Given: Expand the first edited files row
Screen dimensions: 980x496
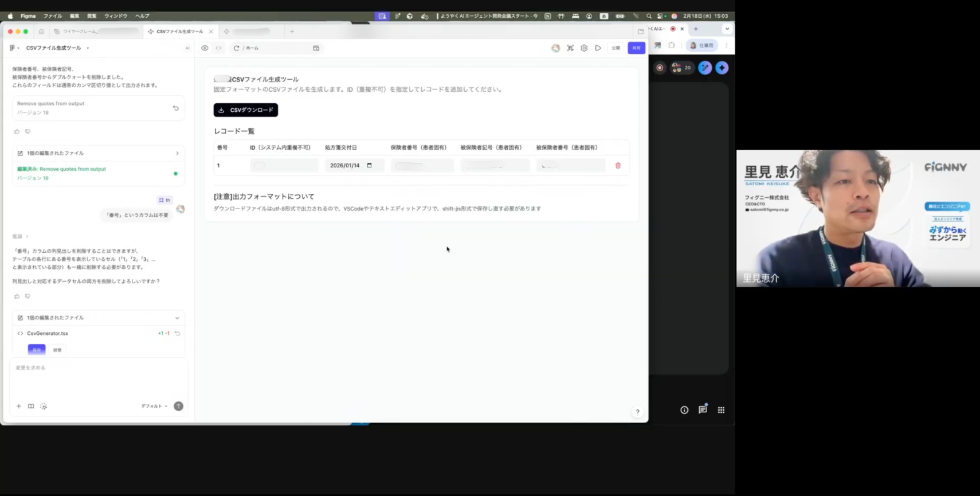Looking at the screenshot, I should (x=99, y=153).
